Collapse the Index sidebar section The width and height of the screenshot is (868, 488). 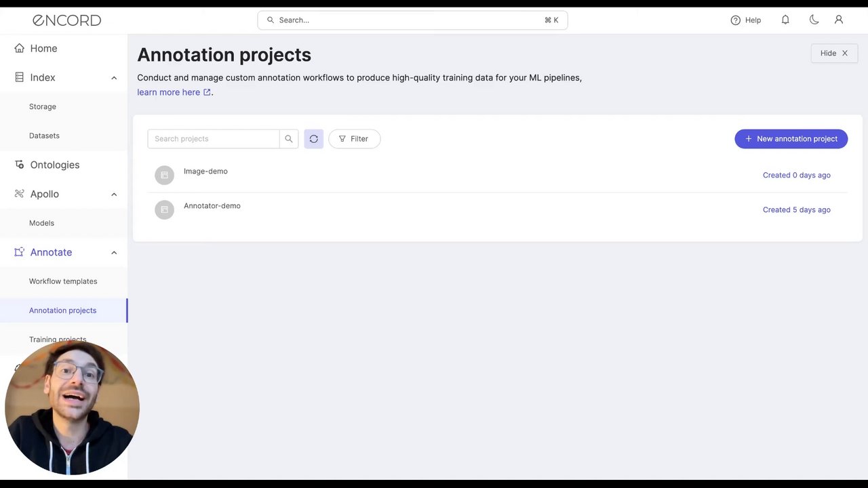click(114, 78)
